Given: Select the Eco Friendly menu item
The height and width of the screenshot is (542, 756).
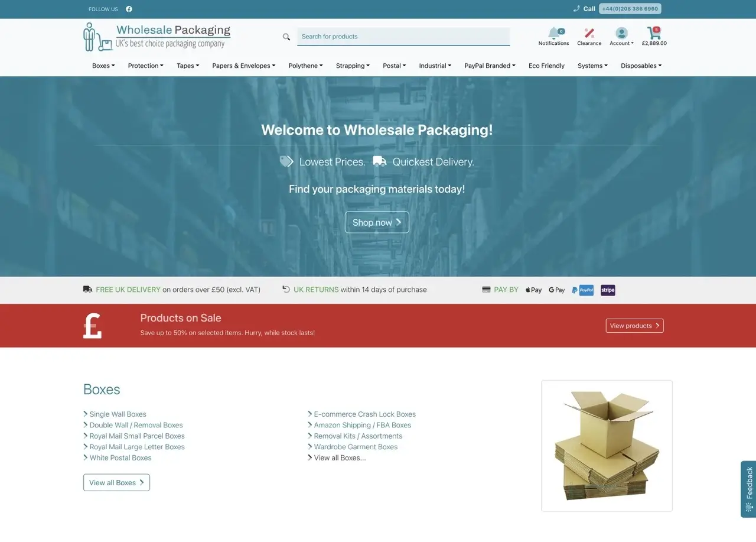Looking at the screenshot, I should (546, 66).
